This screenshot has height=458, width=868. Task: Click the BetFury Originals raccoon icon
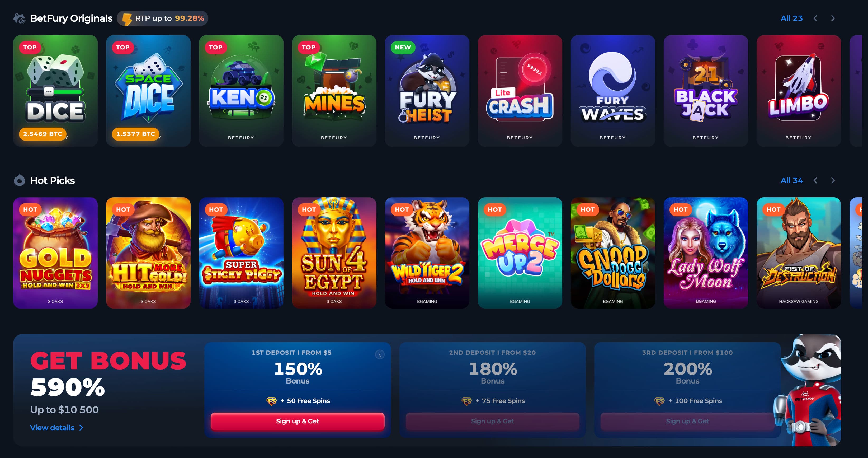pos(20,18)
